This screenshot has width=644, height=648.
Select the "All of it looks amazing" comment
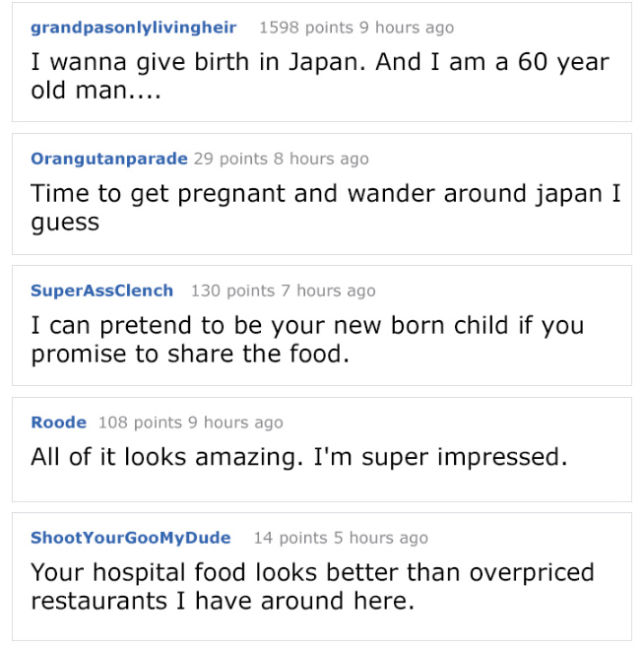pos(299,457)
